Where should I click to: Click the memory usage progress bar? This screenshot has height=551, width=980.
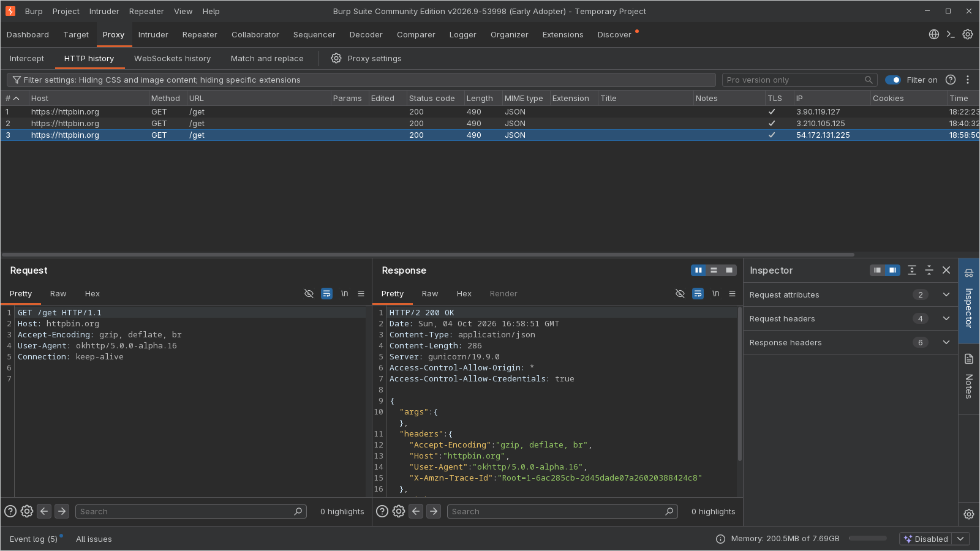click(868, 538)
